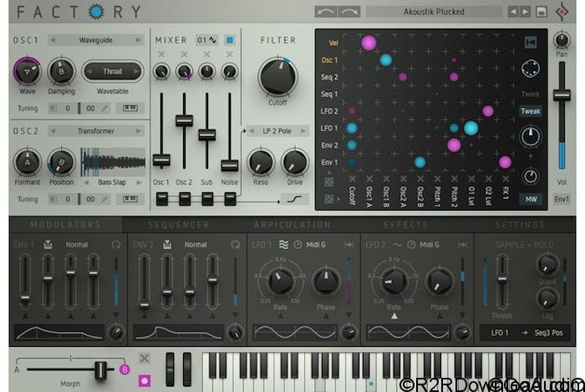Click the redo arrow in the header
The width and height of the screenshot is (585, 392).
[349, 12]
